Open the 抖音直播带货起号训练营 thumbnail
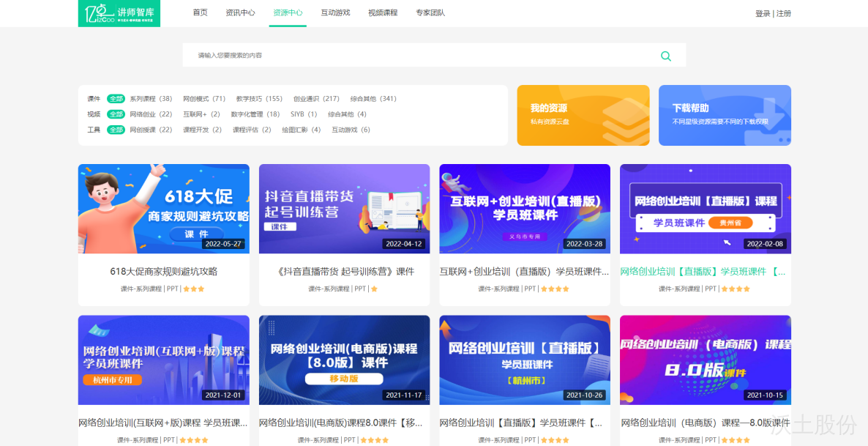The width and height of the screenshot is (868, 446). pyautogui.click(x=344, y=208)
